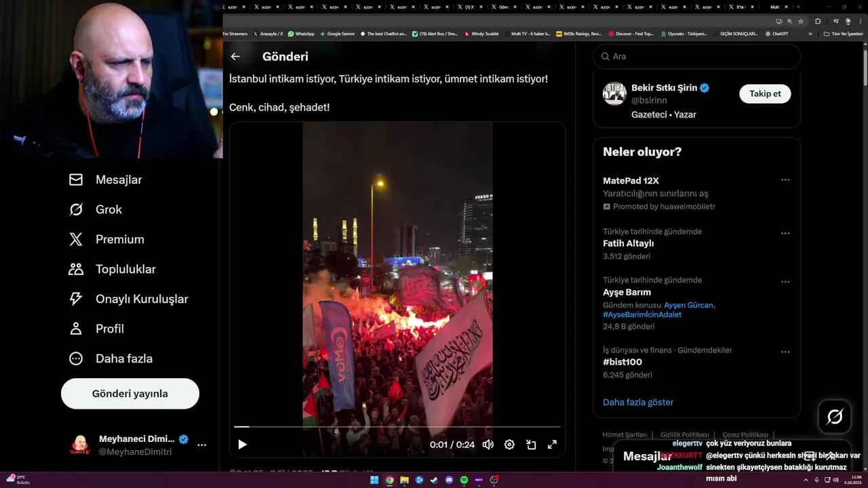Open the WhatsApp bookmark
Image resolution: width=868 pixels, height=488 pixels.
tap(301, 33)
